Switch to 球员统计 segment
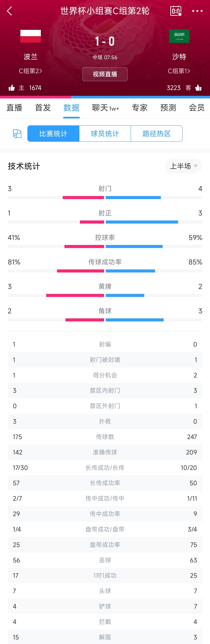Viewport: 210px width, 644px height. [x=105, y=134]
